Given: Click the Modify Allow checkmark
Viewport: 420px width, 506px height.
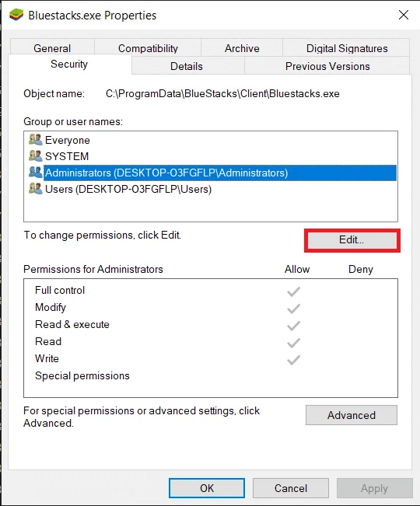Looking at the screenshot, I should (x=293, y=309).
